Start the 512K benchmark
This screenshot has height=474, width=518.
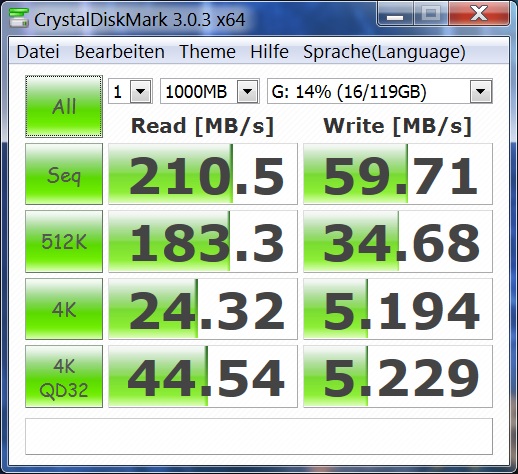(x=64, y=241)
